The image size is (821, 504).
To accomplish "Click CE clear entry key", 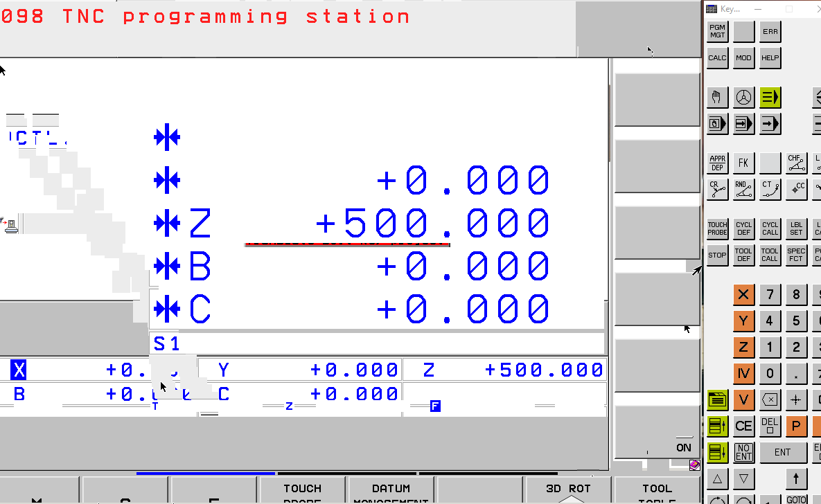I will 743,426.
